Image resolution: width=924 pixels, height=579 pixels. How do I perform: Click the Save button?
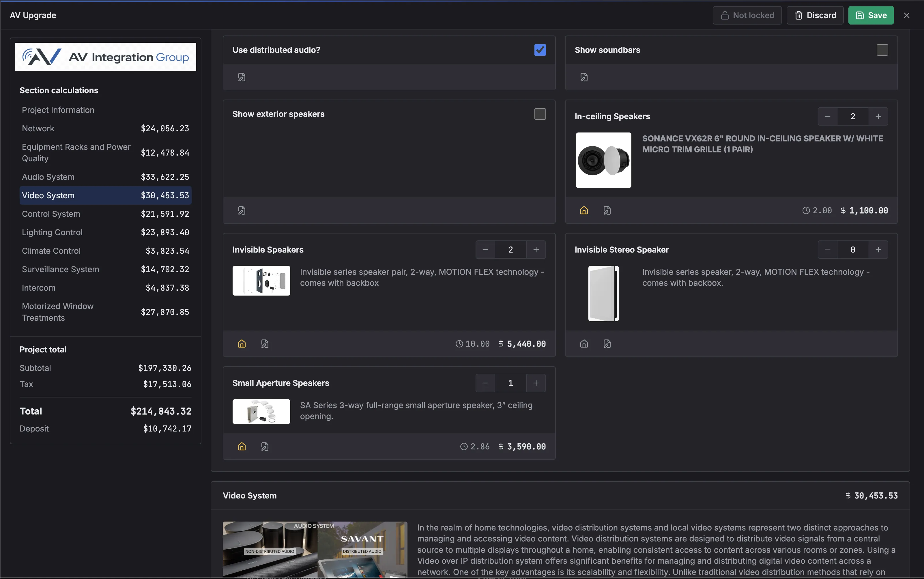tap(871, 15)
